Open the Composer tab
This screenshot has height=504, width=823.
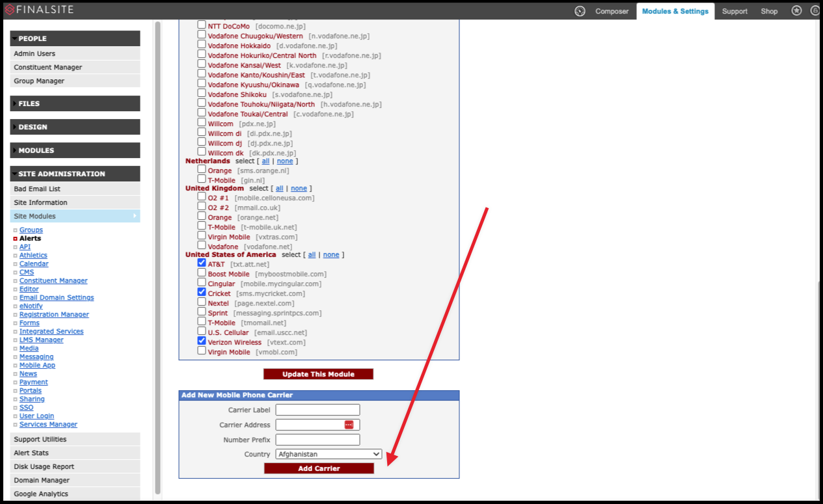coord(612,11)
